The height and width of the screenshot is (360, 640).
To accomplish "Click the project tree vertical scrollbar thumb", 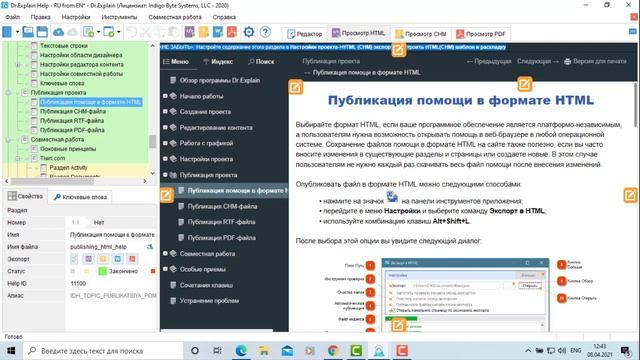I will 152,141.
